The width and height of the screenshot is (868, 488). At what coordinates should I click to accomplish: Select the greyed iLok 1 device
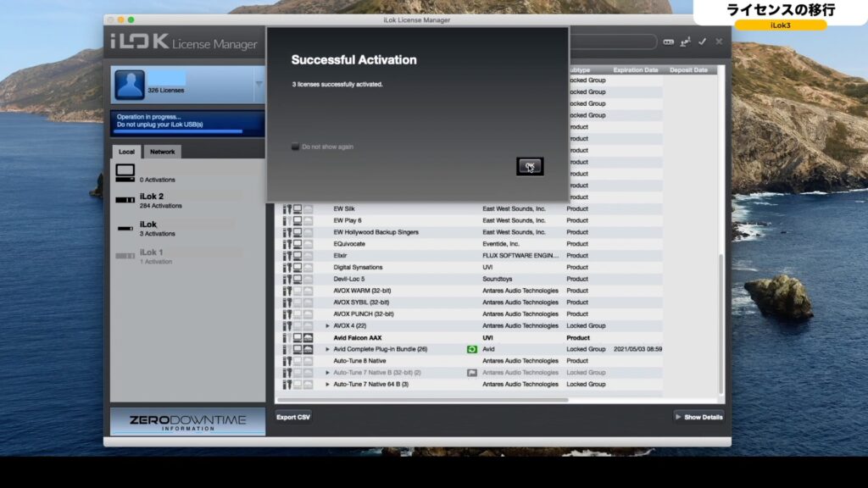[187, 256]
